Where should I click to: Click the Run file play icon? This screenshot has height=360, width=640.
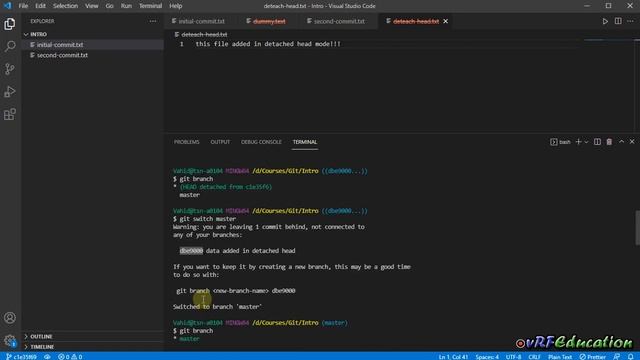point(605,21)
